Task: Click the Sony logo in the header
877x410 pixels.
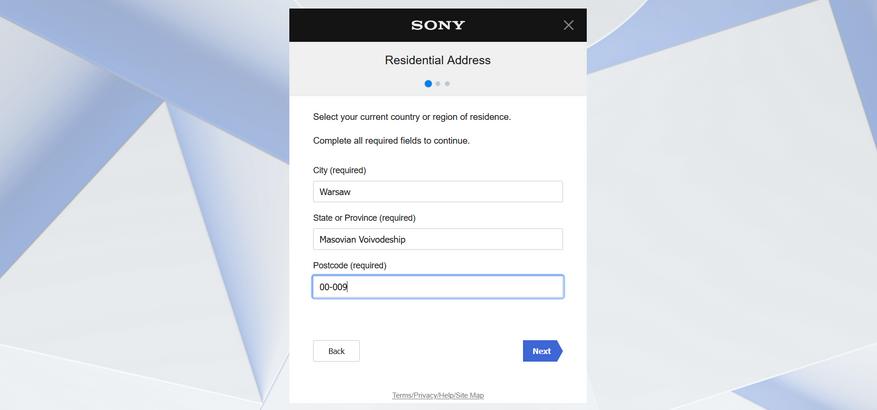Action: (438, 25)
